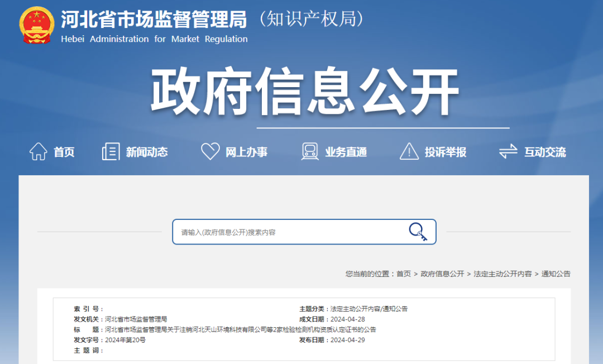Viewport: 603px width, 364px height.
Task: Open the 互动交流 navigation menu
Action: (545, 151)
